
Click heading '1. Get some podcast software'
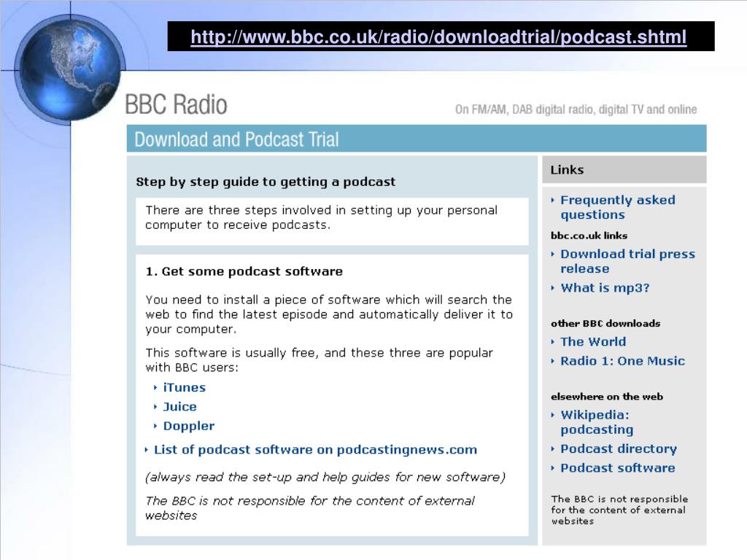tap(244, 271)
